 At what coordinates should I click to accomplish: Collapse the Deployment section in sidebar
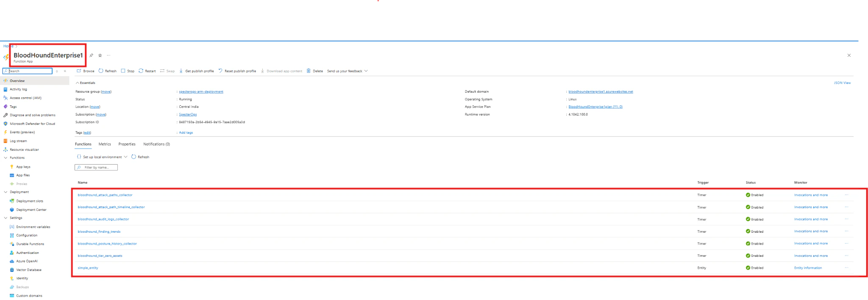point(6,192)
